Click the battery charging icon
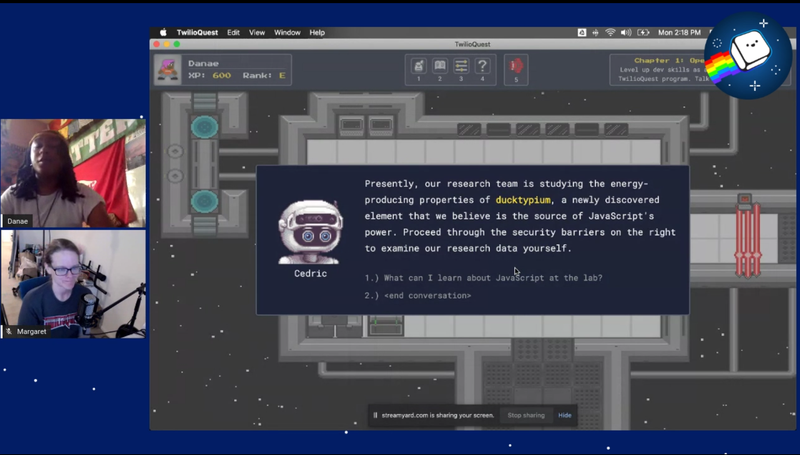This screenshot has height=455, width=800. pyautogui.click(x=643, y=32)
